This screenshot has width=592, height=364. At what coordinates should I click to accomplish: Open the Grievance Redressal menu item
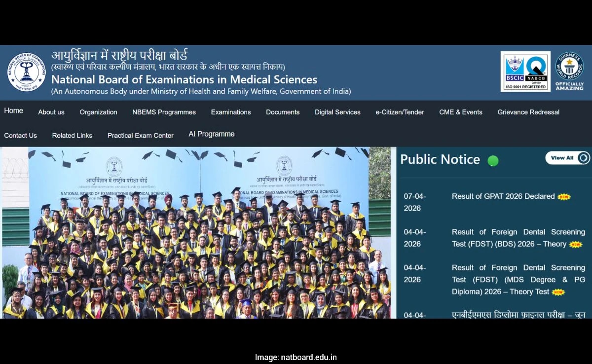coord(528,112)
